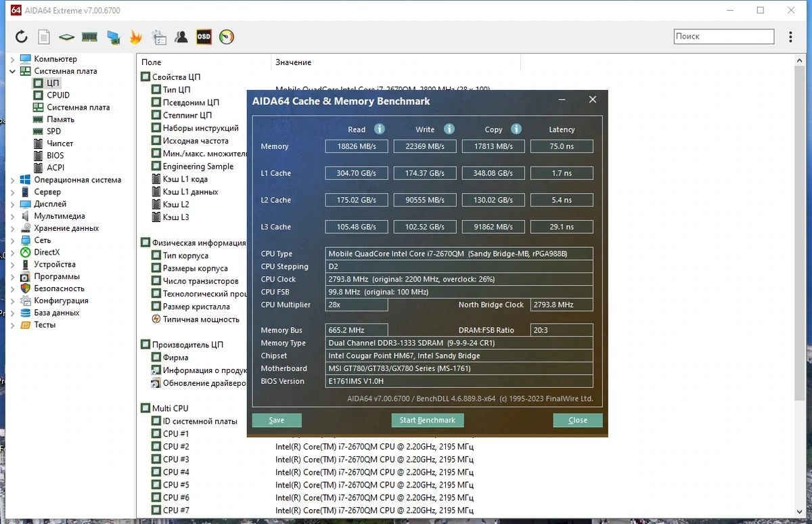Click the Close button in benchmark dialog

tap(578, 420)
